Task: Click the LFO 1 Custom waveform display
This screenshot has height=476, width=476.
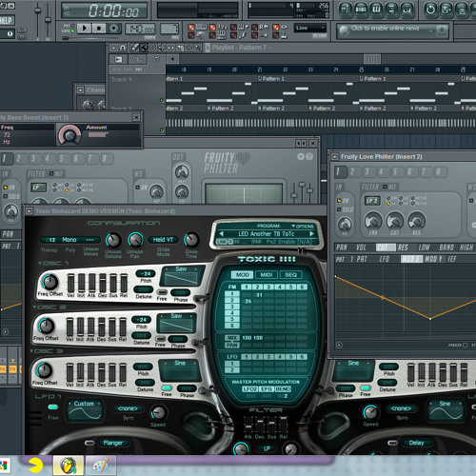Action: [85, 410]
